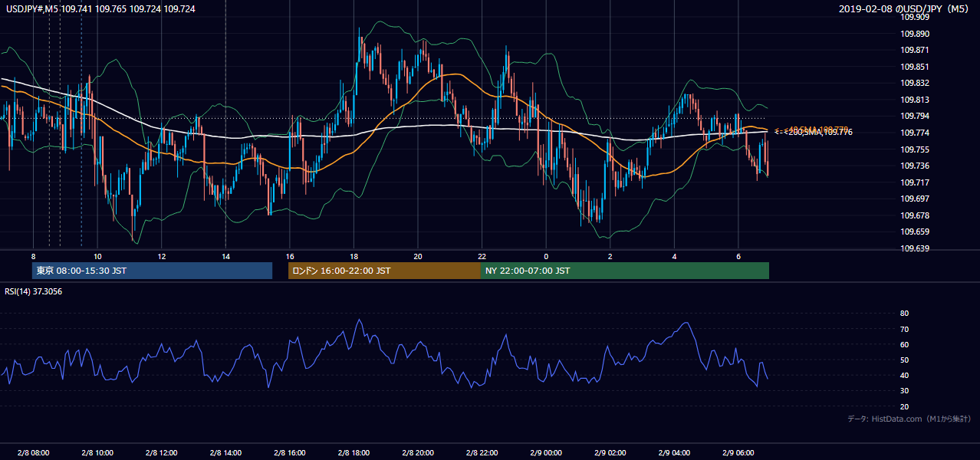Click price axis value 109.736

[x=916, y=166]
